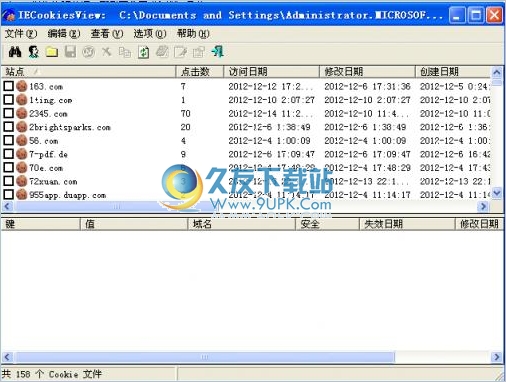Sort by the 访问日期 column header
Screen dimensions: 506x382
[271, 72]
